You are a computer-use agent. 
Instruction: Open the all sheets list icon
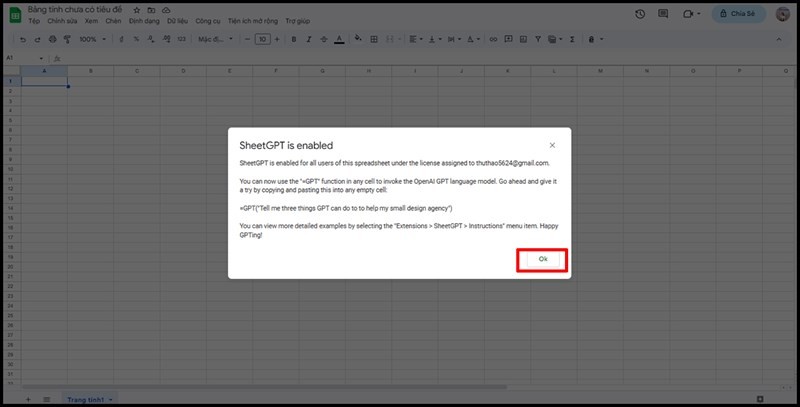click(x=46, y=399)
